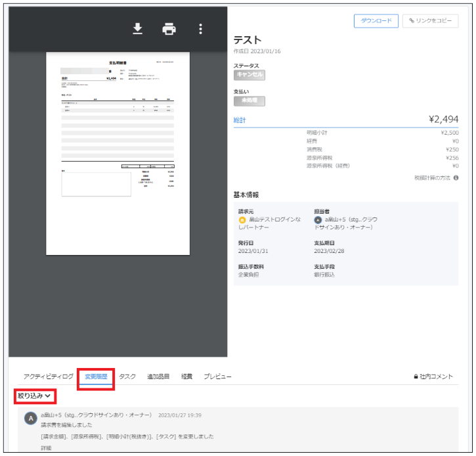This screenshot has width=476, height=456.
Task: Click the 詳細 link in history entry
Action: pyautogui.click(x=46, y=448)
